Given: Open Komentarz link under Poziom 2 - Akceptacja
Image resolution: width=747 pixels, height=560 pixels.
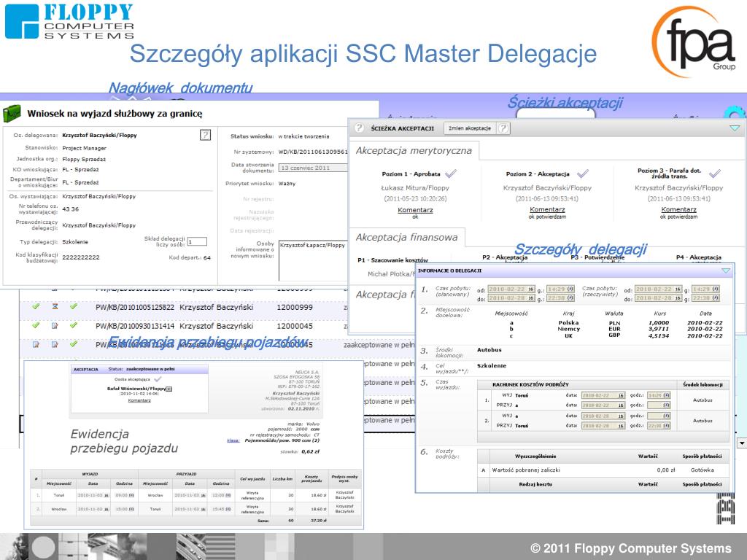Looking at the screenshot, I should coord(547,209).
